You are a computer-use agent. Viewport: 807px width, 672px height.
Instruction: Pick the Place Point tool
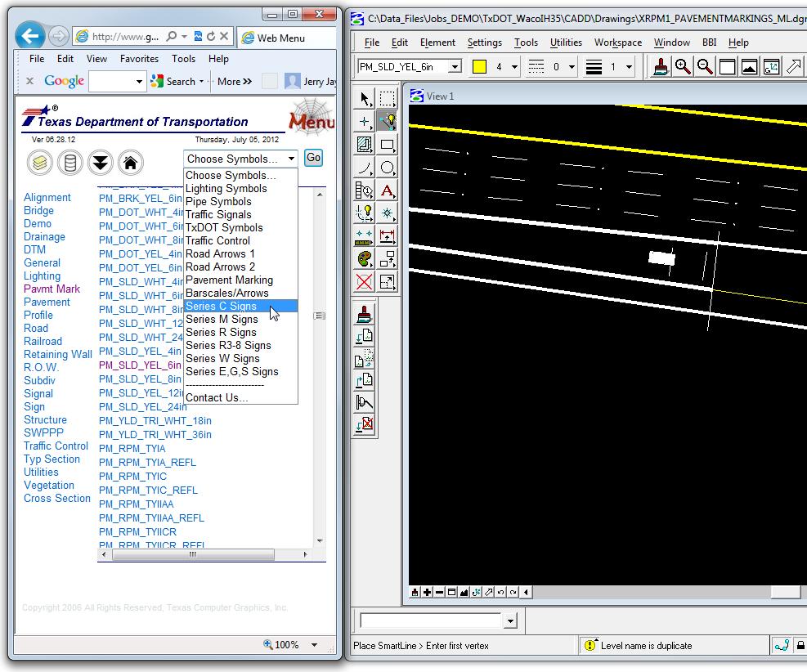[365, 122]
